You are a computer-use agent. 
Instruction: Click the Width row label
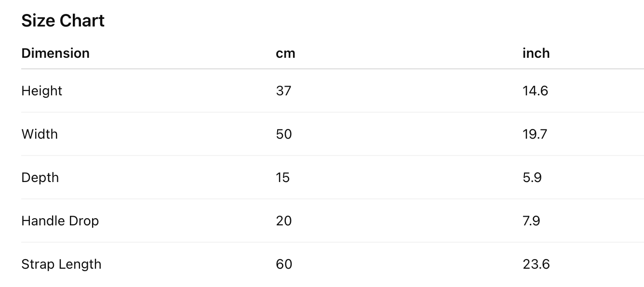tap(40, 134)
